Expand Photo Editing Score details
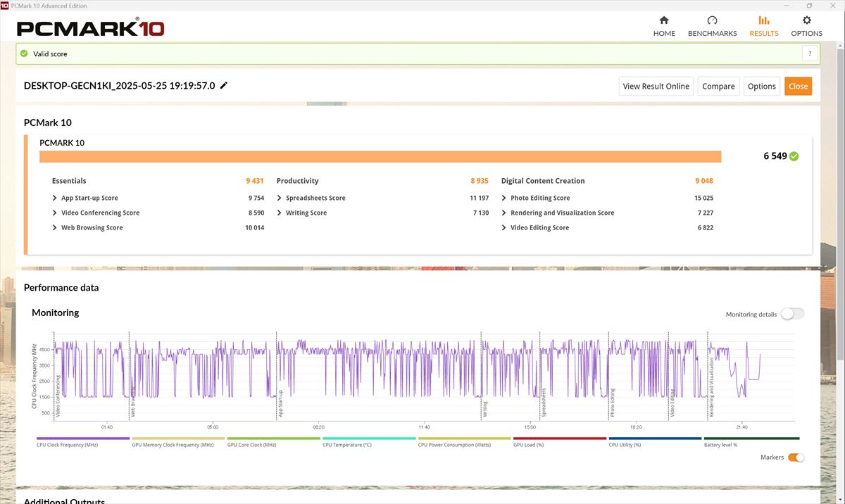845x504 pixels. point(504,198)
